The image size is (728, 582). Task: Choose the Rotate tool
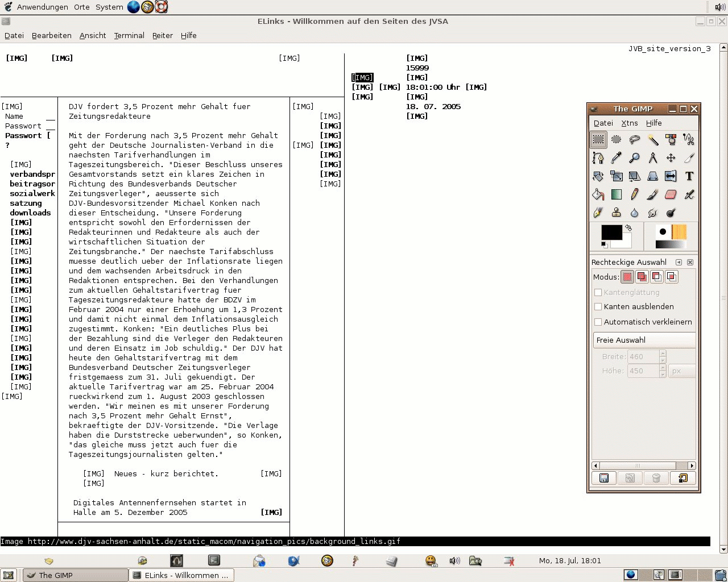pyautogui.click(x=598, y=176)
